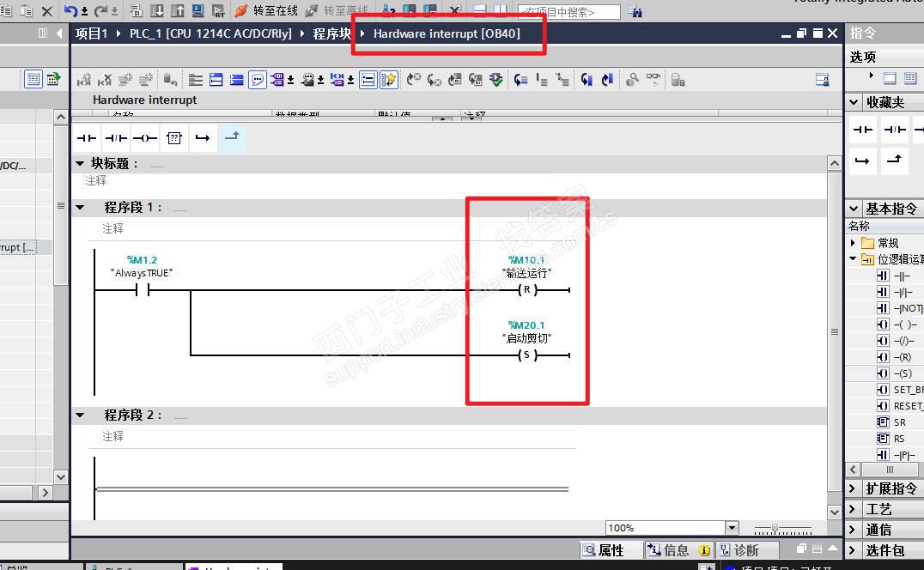Close all networks using the toolbar icon

(x=237, y=80)
